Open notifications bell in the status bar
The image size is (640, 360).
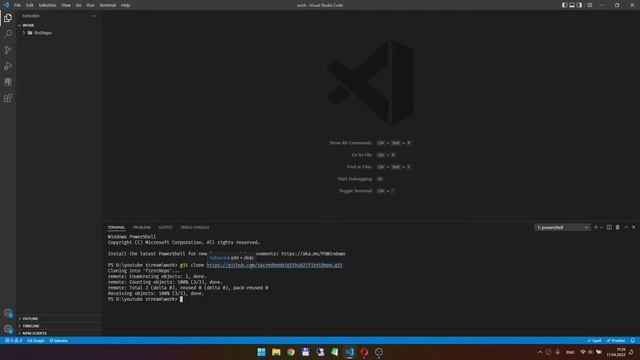633,340
